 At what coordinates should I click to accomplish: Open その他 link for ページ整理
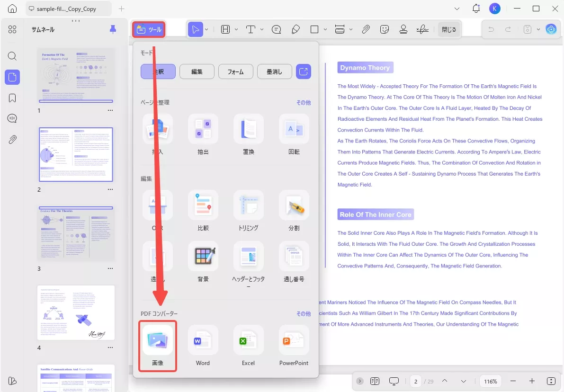pyautogui.click(x=304, y=102)
